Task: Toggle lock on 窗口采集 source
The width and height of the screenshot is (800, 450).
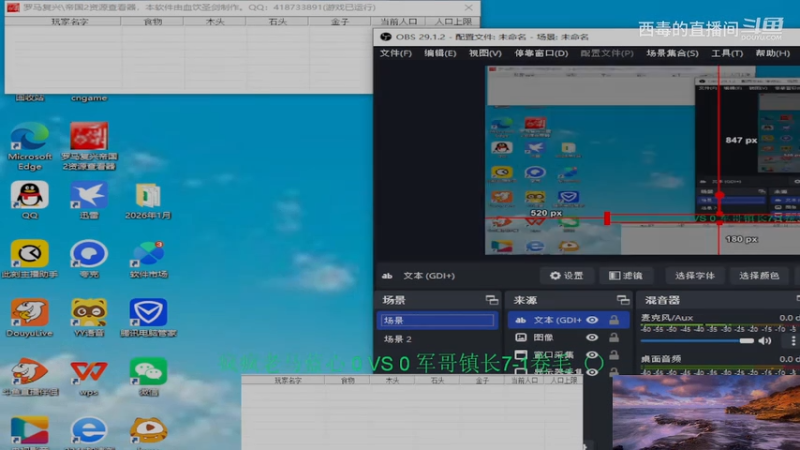Action: point(614,355)
